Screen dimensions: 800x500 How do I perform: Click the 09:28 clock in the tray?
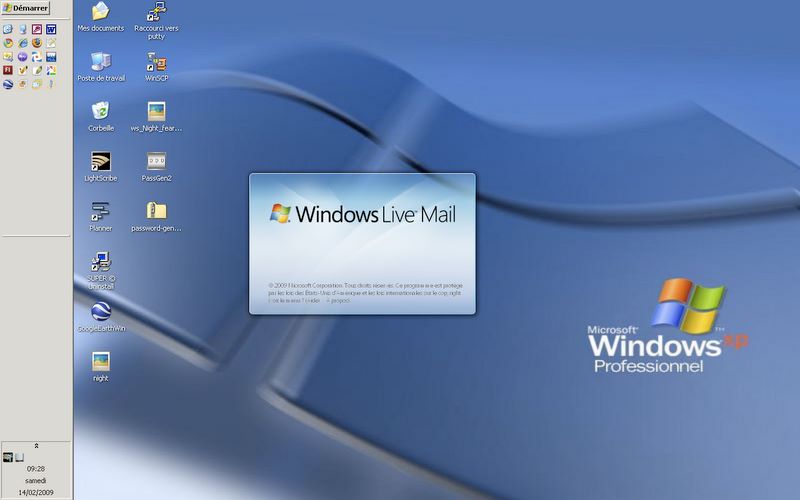(36, 468)
